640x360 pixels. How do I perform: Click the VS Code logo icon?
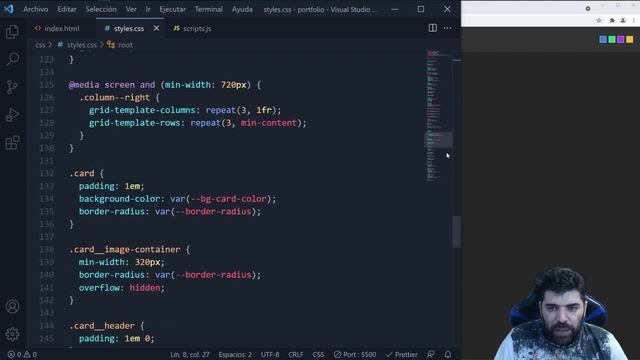[9, 9]
